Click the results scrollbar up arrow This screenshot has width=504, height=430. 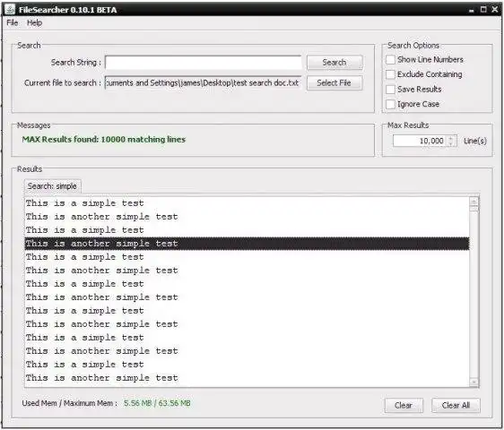pos(474,201)
